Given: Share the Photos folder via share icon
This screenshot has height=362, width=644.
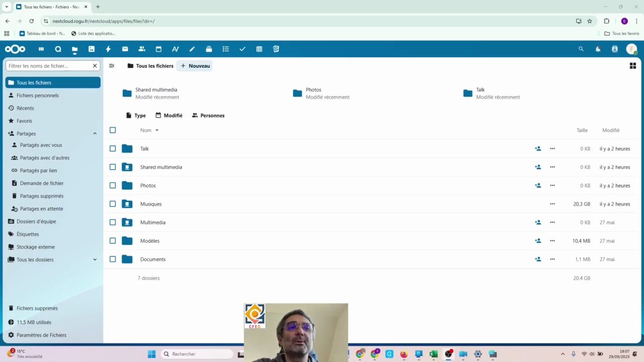Looking at the screenshot, I should (538, 186).
